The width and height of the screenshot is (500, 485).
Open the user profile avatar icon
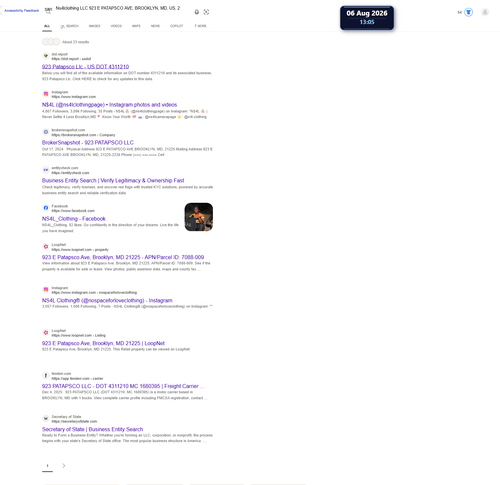point(485,12)
